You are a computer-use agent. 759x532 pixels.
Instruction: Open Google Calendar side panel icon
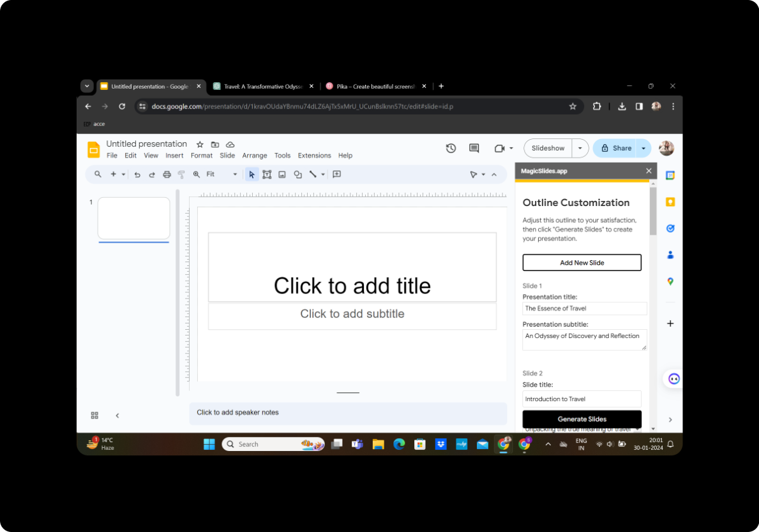tap(670, 175)
